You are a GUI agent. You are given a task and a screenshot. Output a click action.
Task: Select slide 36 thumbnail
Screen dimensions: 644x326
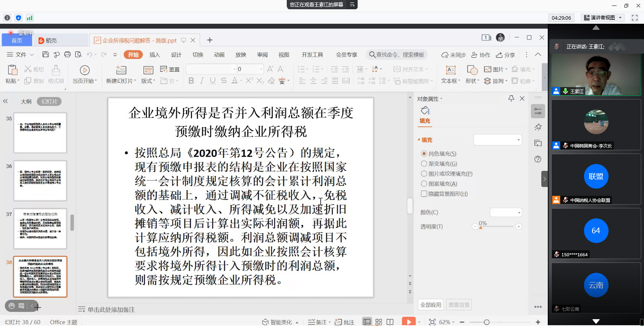pos(40,181)
